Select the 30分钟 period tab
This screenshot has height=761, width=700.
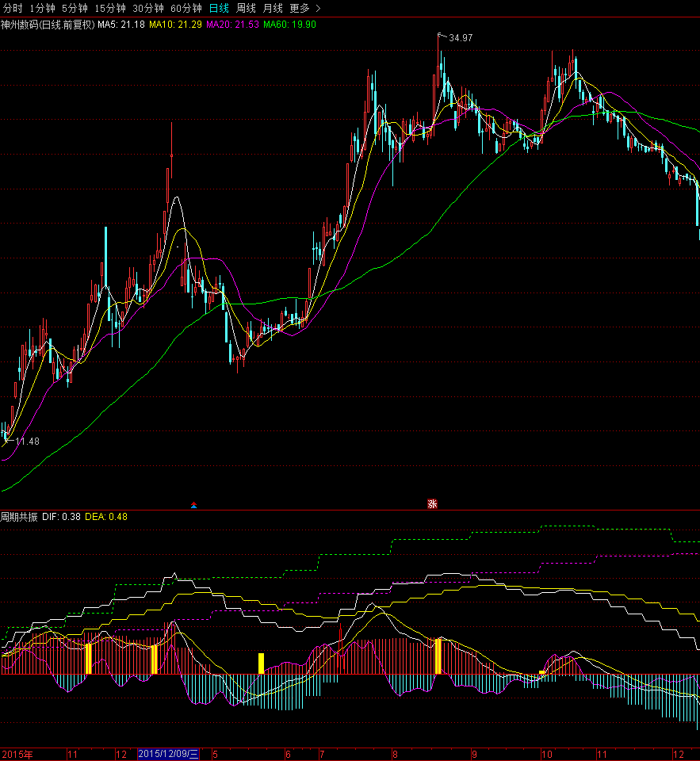(x=148, y=8)
